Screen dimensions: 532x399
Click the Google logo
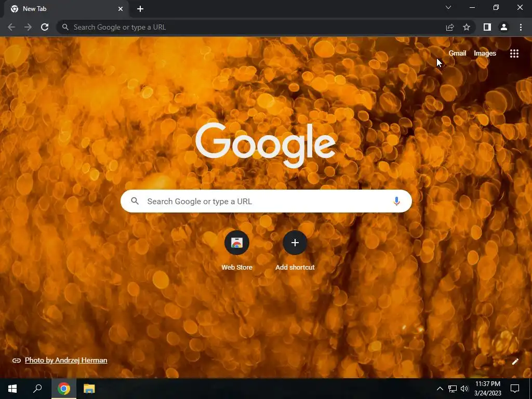click(x=265, y=145)
